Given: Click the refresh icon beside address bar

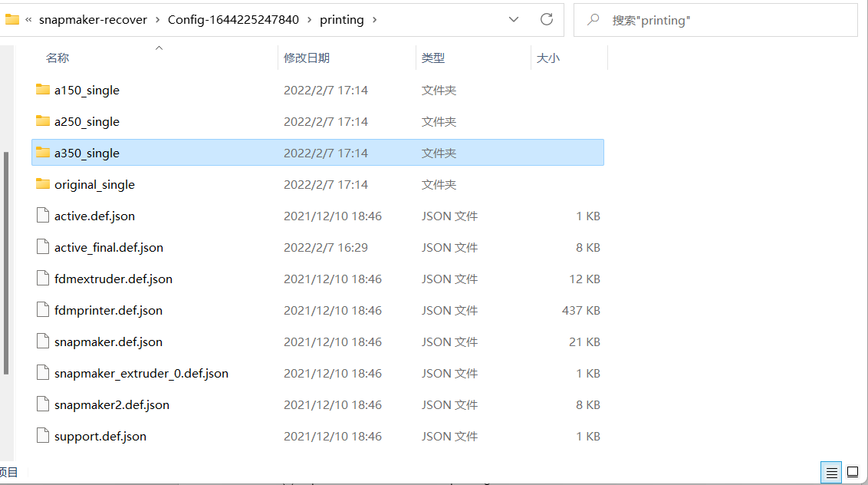Looking at the screenshot, I should (x=547, y=19).
